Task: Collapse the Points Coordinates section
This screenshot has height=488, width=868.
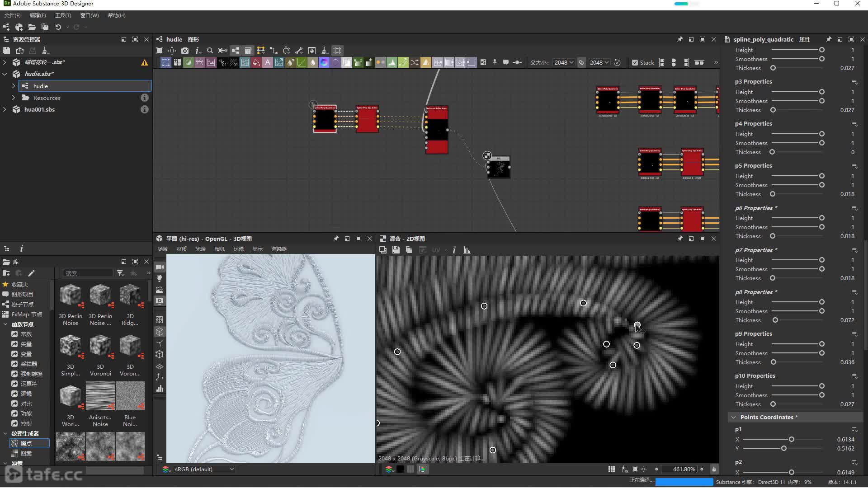Action: coord(733,417)
